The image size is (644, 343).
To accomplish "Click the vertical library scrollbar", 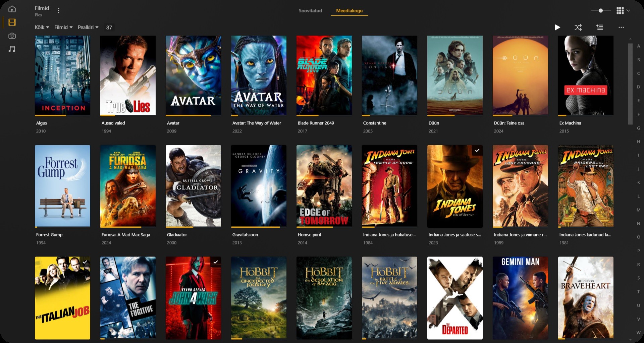I will [x=630, y=84].
